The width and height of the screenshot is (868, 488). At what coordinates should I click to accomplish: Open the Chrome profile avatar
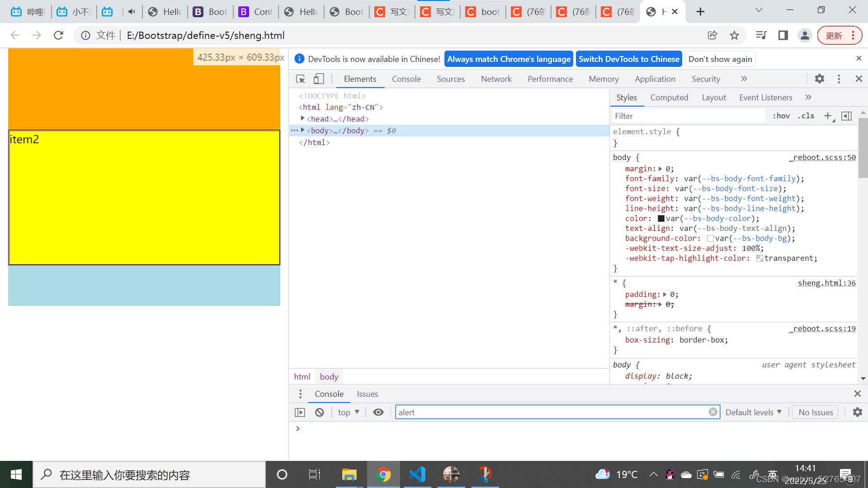pos(805,35)
